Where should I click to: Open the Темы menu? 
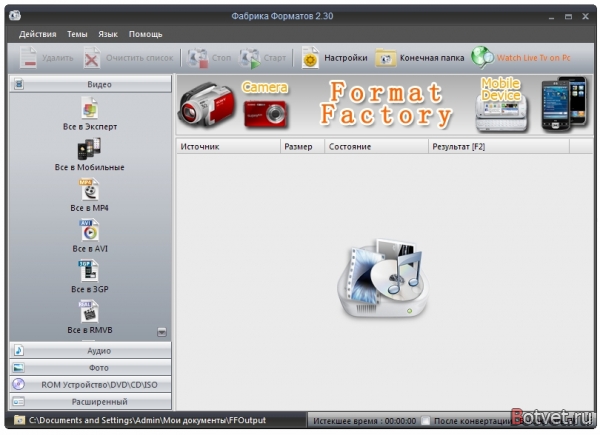click(x=77, y=34)
